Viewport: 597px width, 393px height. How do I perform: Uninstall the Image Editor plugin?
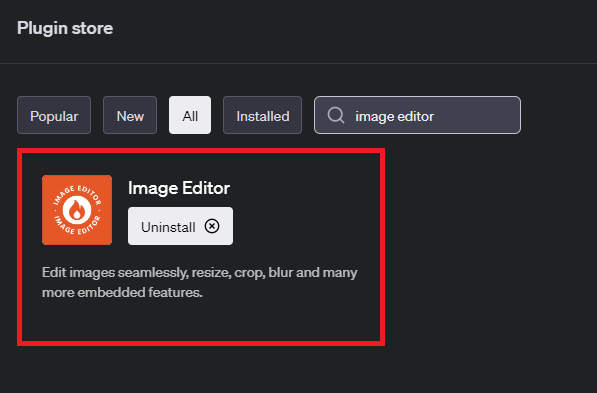(x=180, y=226)
